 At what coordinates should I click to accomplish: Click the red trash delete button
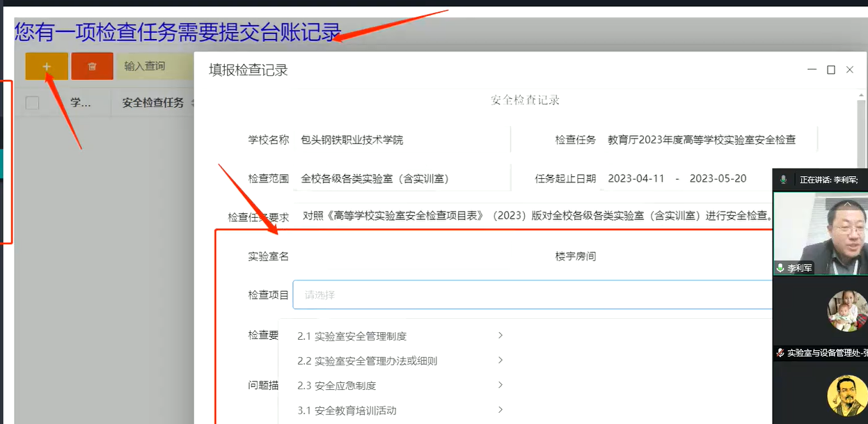click(92, 66)
